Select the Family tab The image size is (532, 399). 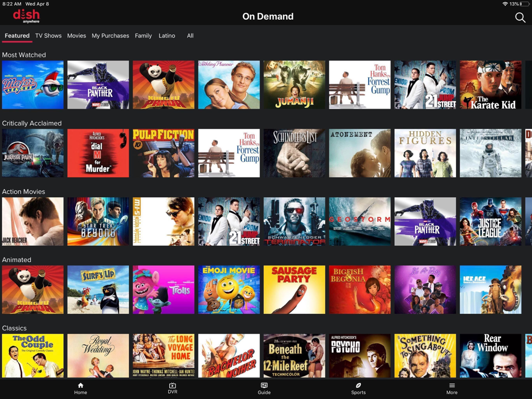(x=143, y=36)
